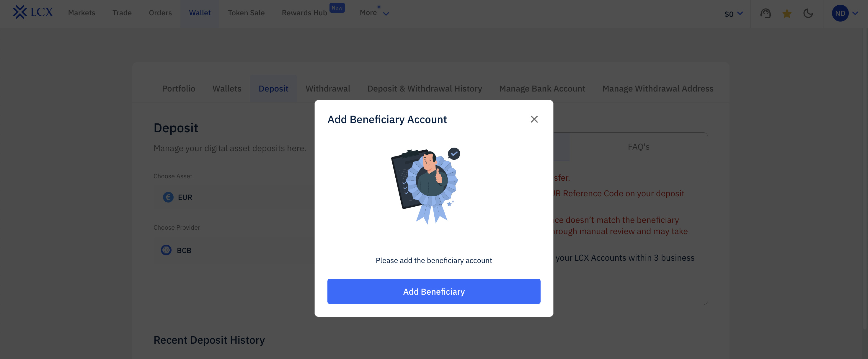Viewport: 868px width, 359px height.
Task: Click the ND profile avatar
Action: click(840, 13)
